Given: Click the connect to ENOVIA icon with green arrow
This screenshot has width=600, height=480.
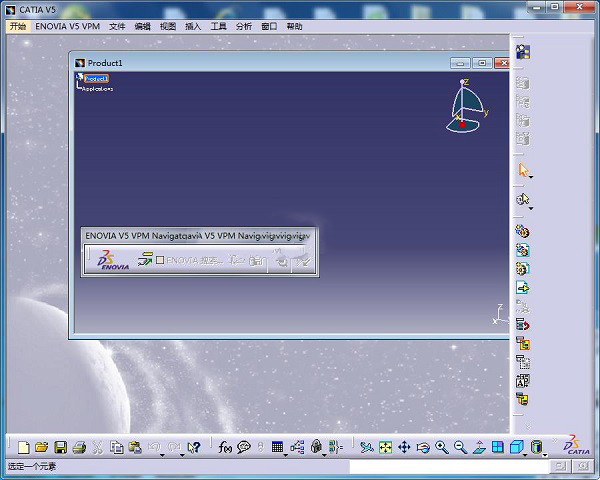Looking at the screenshot, I should coord(145,260).
